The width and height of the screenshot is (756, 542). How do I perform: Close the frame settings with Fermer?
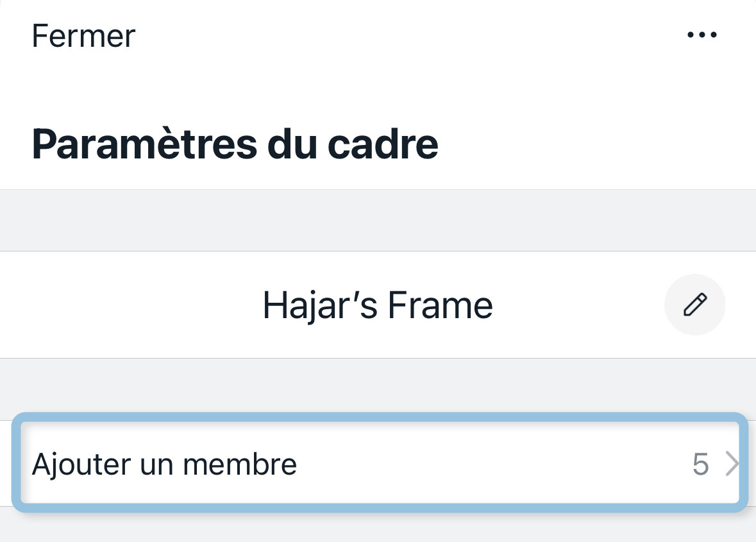point(83,36)
